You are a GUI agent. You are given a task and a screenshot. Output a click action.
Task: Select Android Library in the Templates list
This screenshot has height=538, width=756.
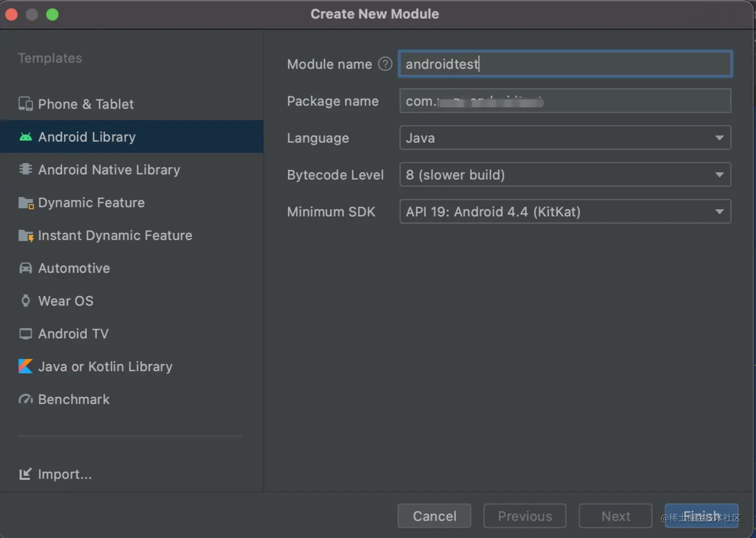(86, 137)
